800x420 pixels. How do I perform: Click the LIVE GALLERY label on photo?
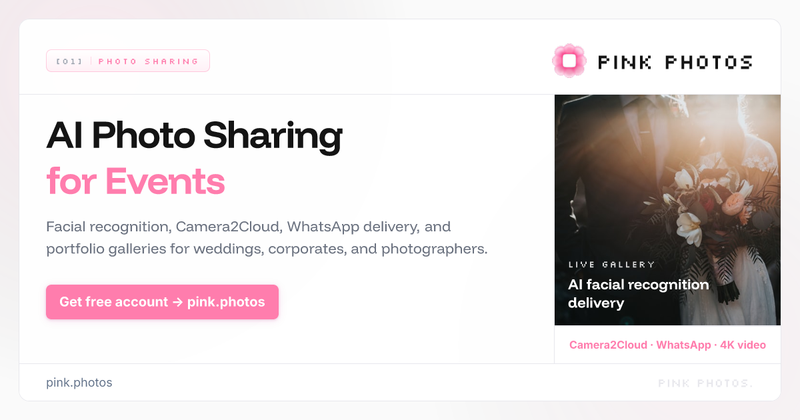click(611, 264)
